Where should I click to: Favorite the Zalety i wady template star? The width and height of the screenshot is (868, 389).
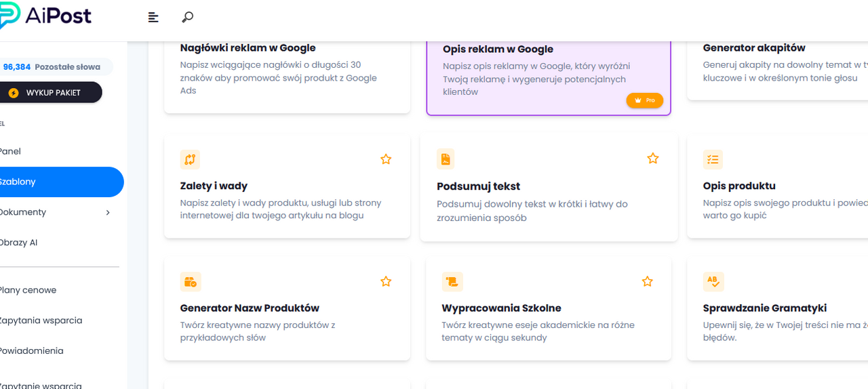[386, 159]
